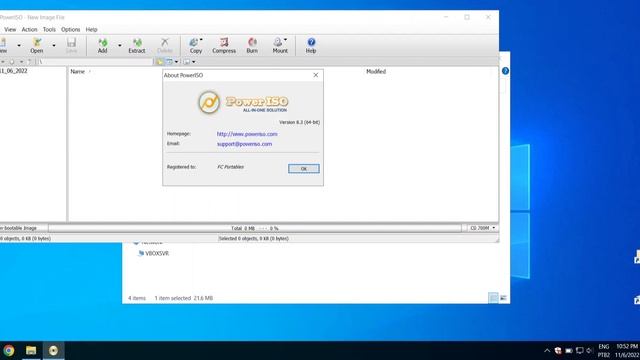
Task: Click the bootable image status label
Action: coord(19,228)
